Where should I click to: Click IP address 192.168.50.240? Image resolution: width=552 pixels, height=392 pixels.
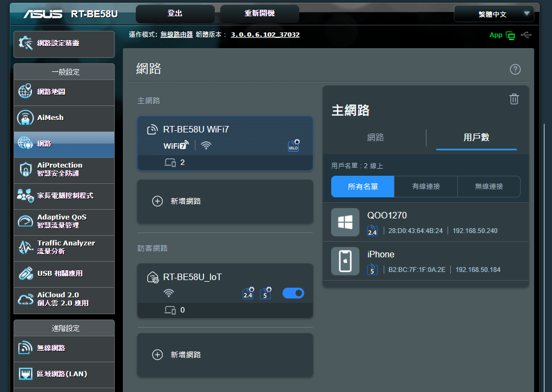click(475, 231)
